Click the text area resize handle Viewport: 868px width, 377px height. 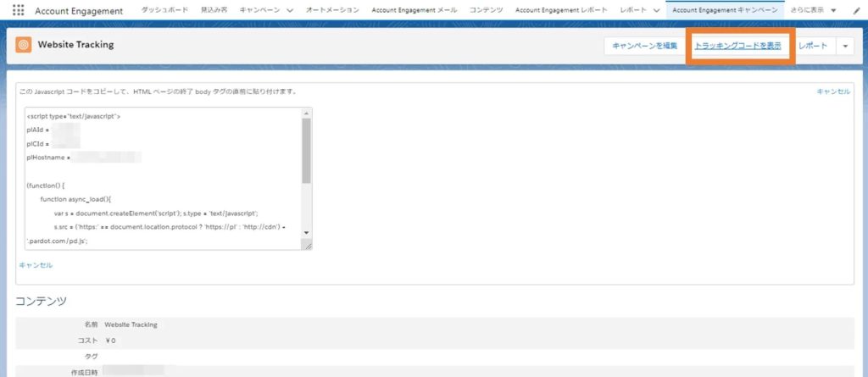coord(307,245)
